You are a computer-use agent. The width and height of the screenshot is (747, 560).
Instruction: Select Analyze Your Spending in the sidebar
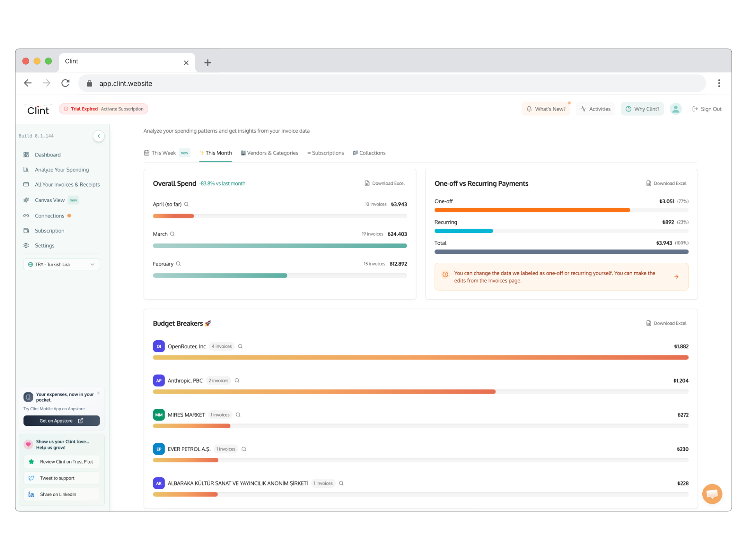tap(61, 170)
